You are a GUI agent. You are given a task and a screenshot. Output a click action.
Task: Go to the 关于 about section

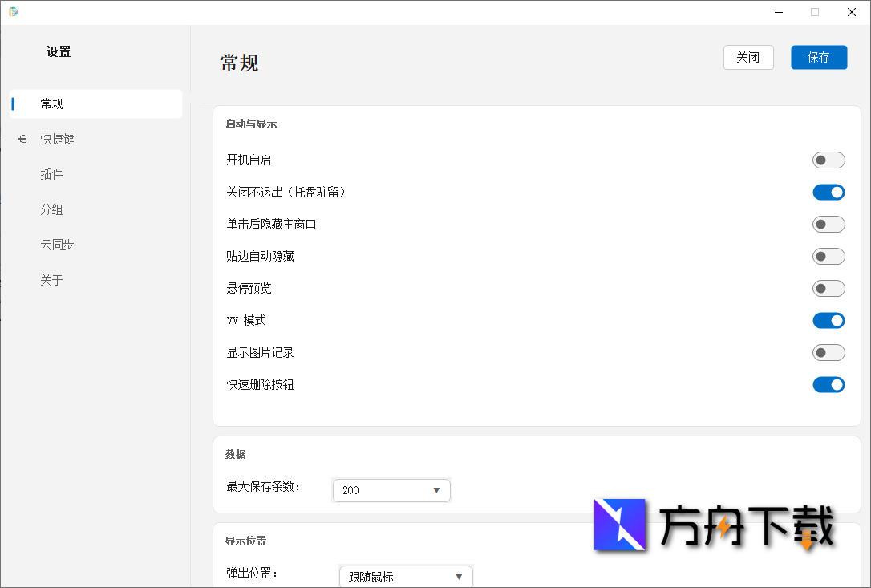coord(51,279)
